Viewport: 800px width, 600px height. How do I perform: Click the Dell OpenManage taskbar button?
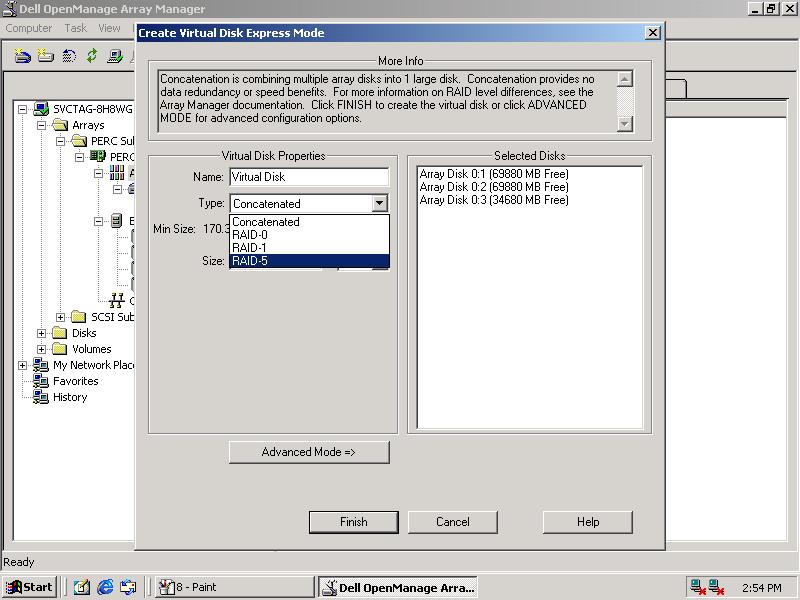(398, 587)
